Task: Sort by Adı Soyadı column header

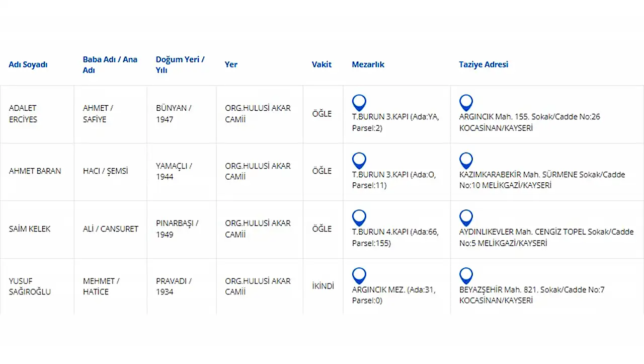Action: 28,64
